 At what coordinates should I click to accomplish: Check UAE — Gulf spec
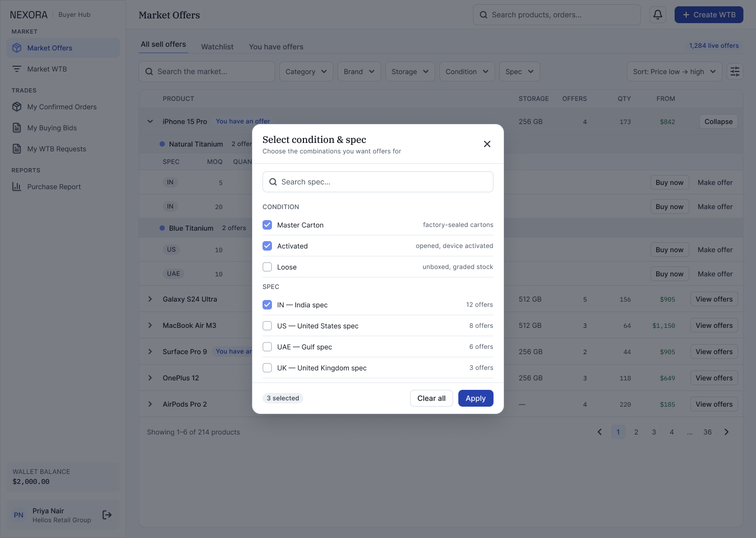(x=267, y=347)
